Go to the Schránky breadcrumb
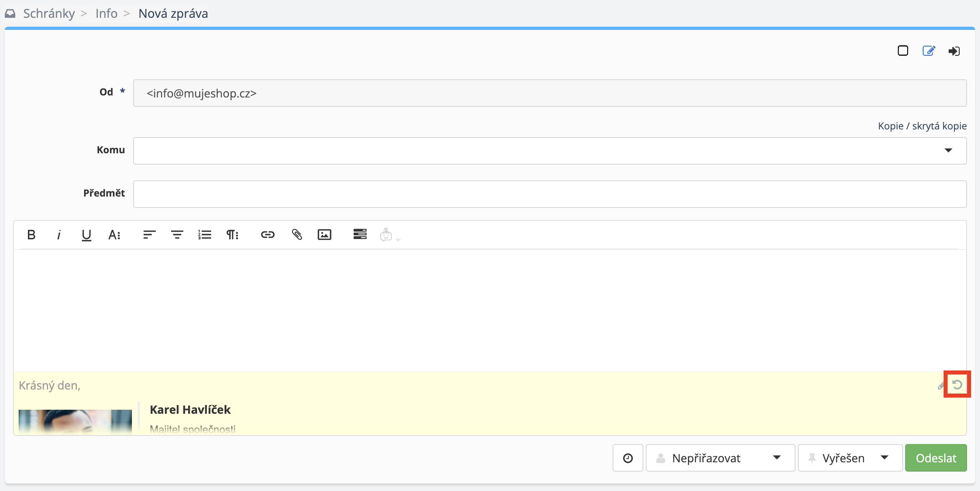This screenshot has height=491, width=980. point(49,13)
